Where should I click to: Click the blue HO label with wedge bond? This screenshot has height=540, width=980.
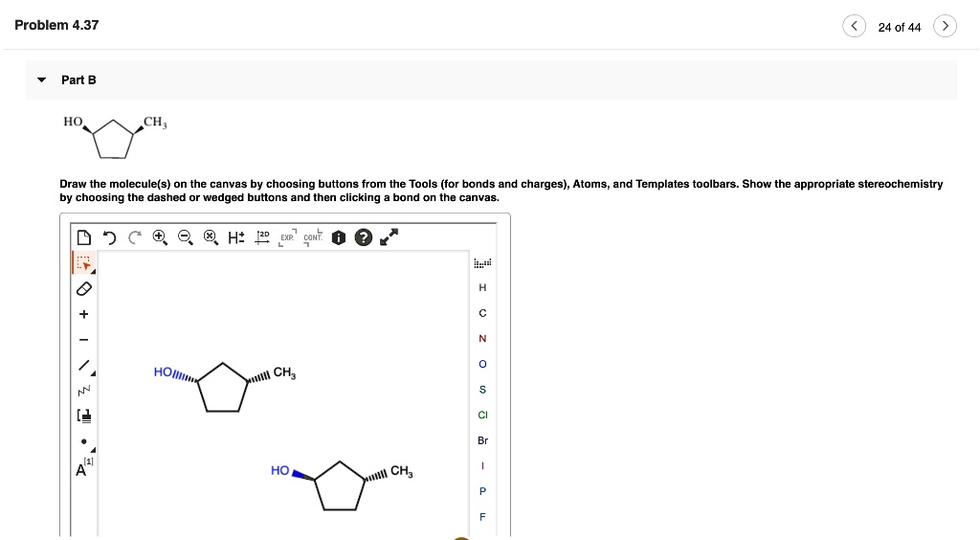click(280, 471)
